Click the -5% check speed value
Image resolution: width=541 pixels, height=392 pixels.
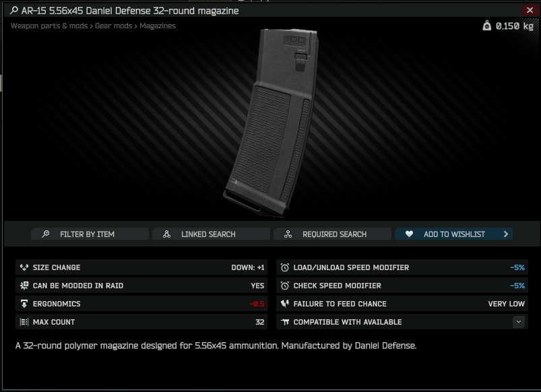tap(517, 286)
